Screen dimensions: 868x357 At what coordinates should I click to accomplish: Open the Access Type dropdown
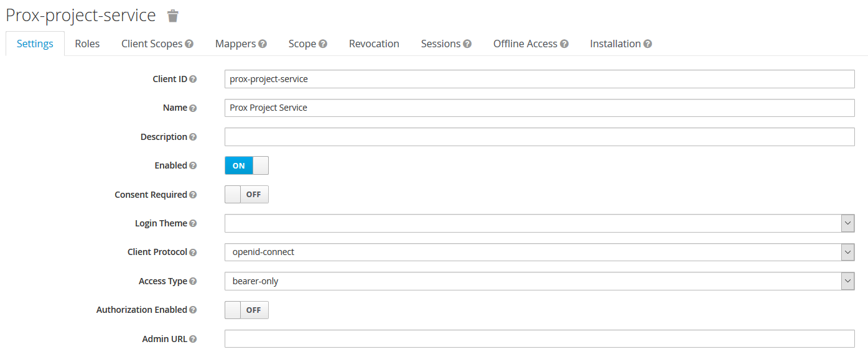click(x=539, y=281)
